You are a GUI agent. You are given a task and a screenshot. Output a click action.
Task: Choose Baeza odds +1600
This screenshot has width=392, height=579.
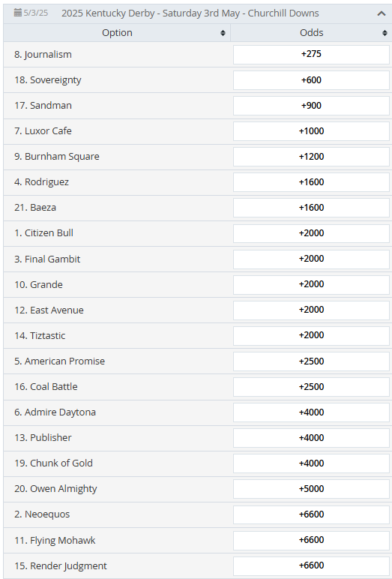tap(311, 208)
